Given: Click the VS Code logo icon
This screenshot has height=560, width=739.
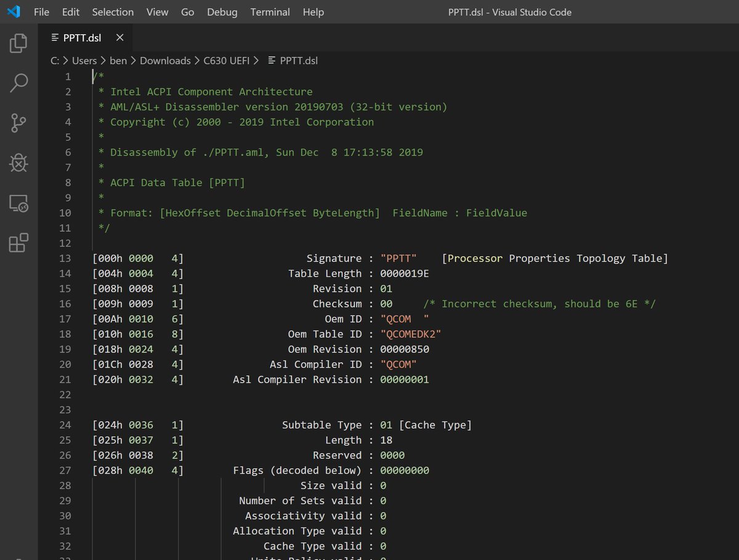Looking at the screenshot, I should (14, 12).
